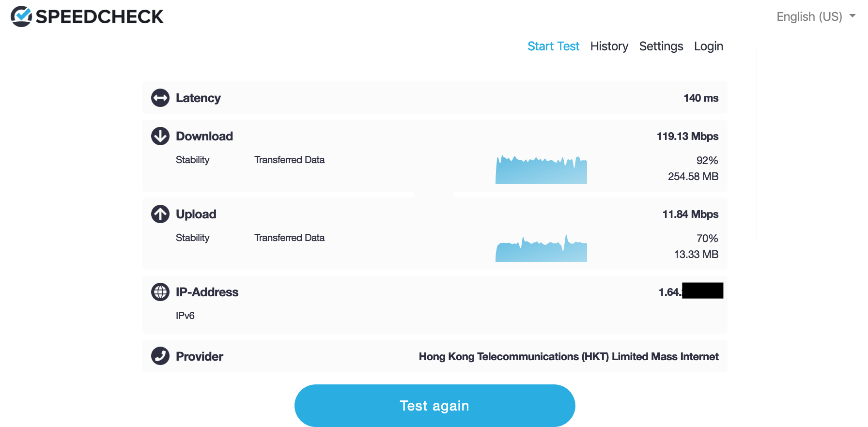This screenshot has width=868, height=427.
Task: Click the upload speed graph
Action: (541, 249)
